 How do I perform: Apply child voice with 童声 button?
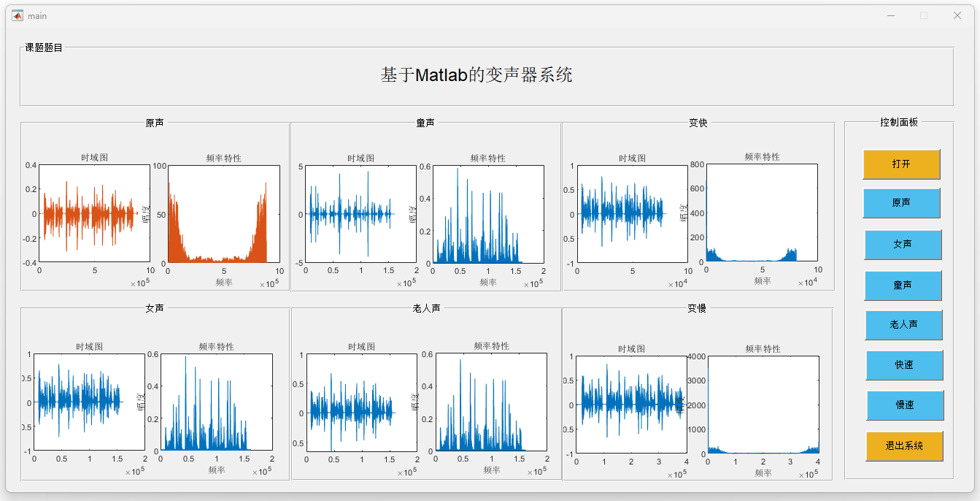tap(903, 286)
